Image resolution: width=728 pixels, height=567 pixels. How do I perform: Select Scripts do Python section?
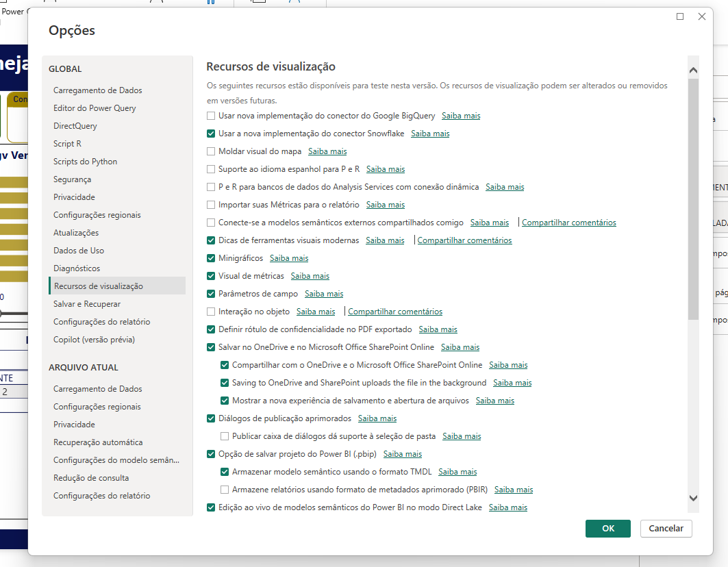117,161
